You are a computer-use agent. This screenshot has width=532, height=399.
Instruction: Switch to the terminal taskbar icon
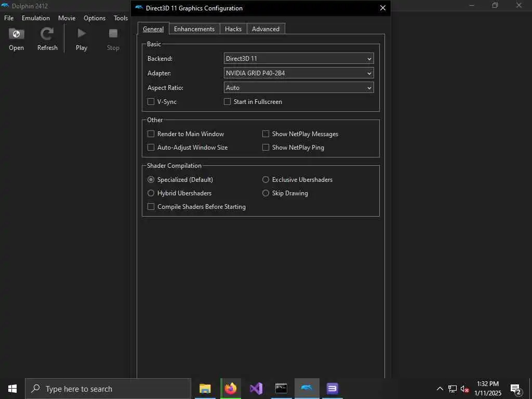[281, 389]
